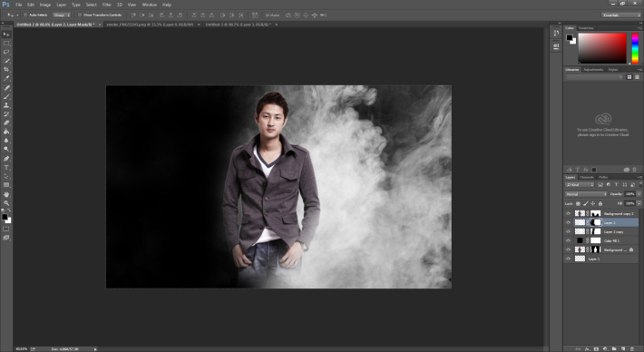Select Layer 2 layer mask thumbnail
644x352 pixels.
(x=596, y=222)
